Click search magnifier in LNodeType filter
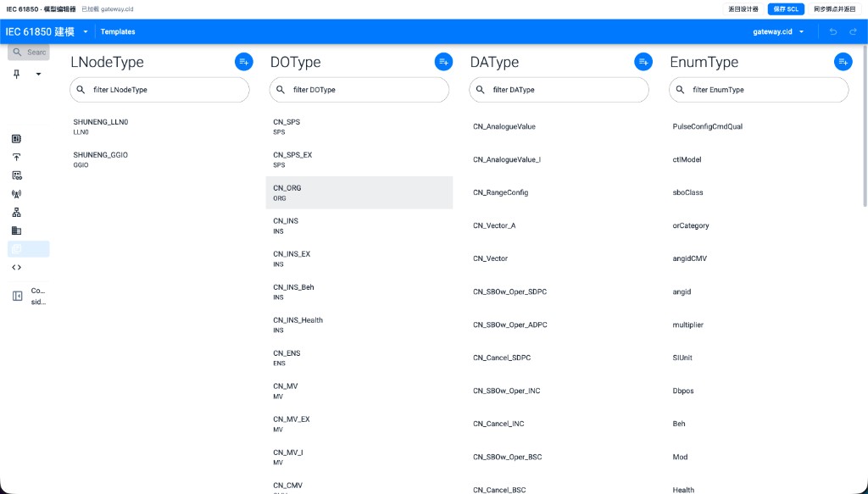The height and width of the screenshot is (494, 868). [81, 90]
